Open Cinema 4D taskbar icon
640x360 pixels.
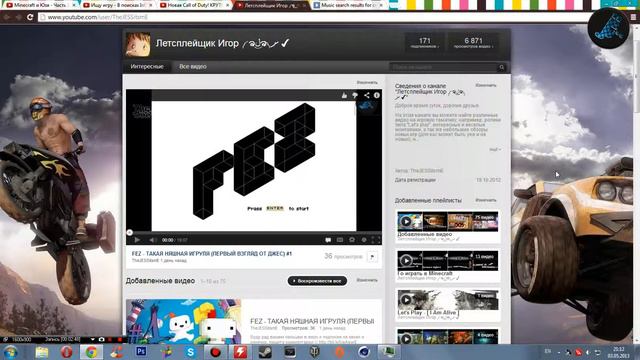(364, 352)
